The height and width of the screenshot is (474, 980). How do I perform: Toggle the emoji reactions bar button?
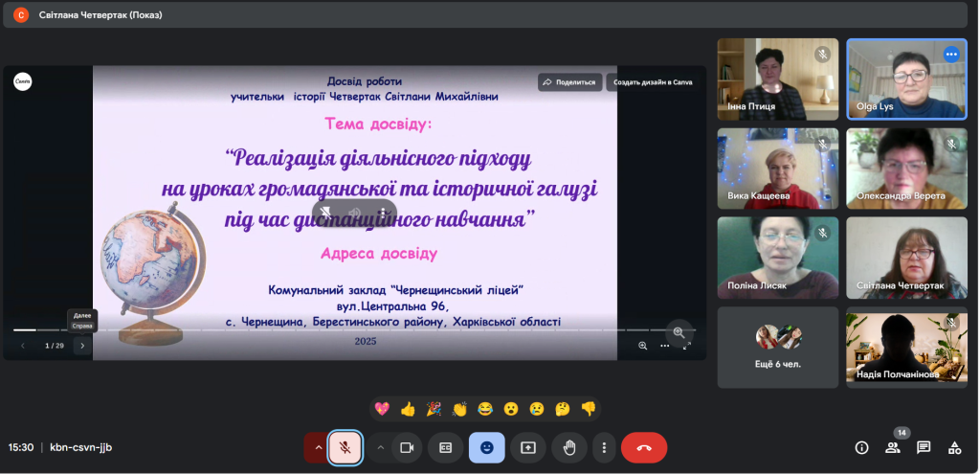(487, 448)
